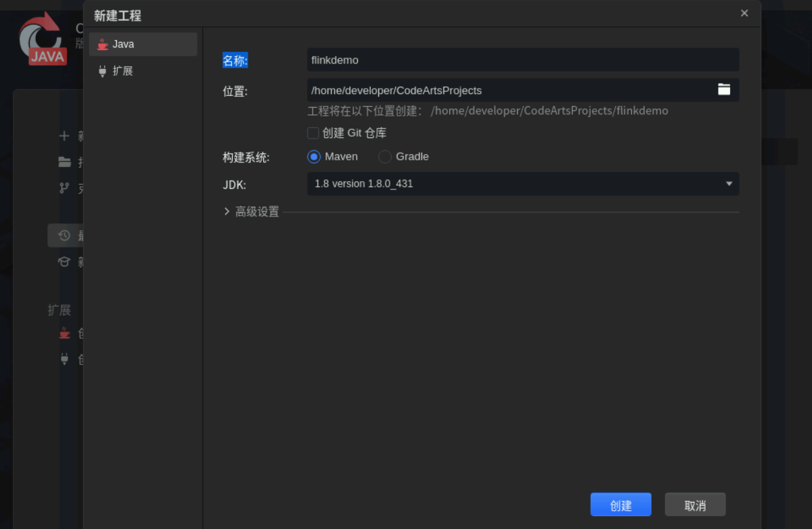Click the plug icon next to 扩展
This screenshot has width=812, height=529.
103,71
